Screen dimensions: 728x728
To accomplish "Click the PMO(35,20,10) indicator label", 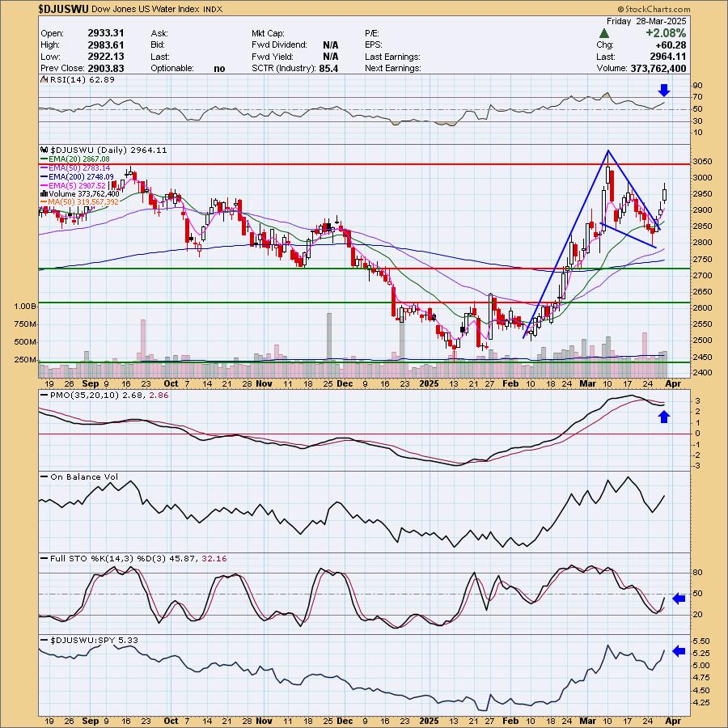I will 86,395.
